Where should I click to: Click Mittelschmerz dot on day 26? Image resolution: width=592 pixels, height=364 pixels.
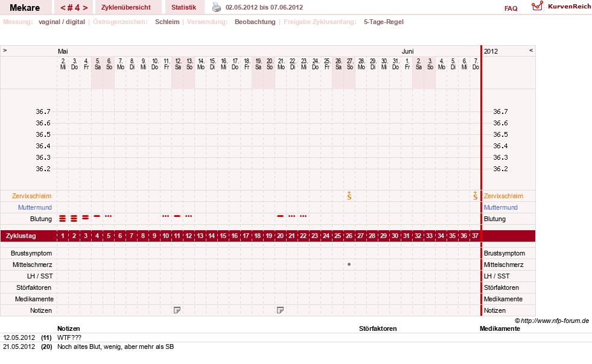[x=349, y=265]
